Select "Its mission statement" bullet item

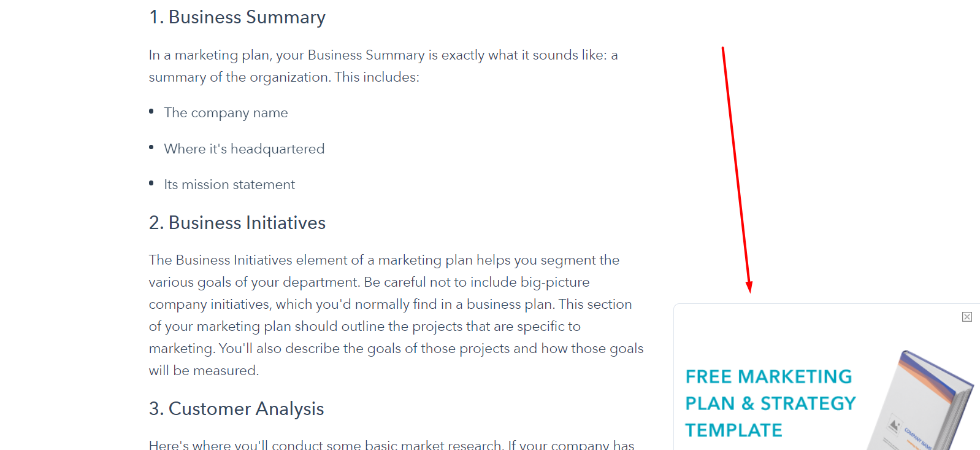pos(229,185)
